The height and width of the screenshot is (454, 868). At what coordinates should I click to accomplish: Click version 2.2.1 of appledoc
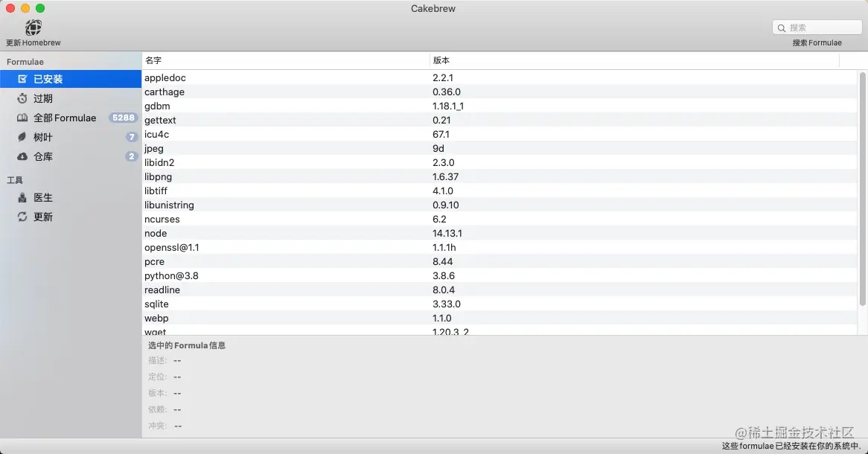pyautogui.click(x=443, y=77)
